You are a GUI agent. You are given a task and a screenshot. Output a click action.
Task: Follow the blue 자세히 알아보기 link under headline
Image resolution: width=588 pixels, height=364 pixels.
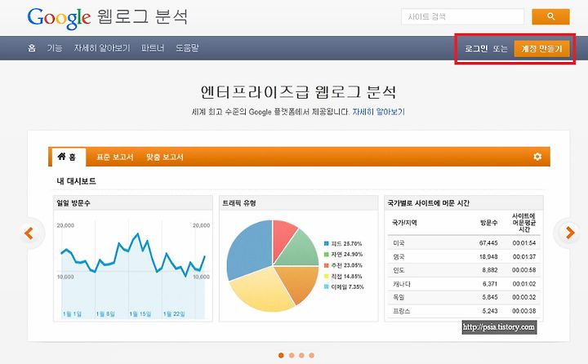pyautogui.click(x=378, y=112)
